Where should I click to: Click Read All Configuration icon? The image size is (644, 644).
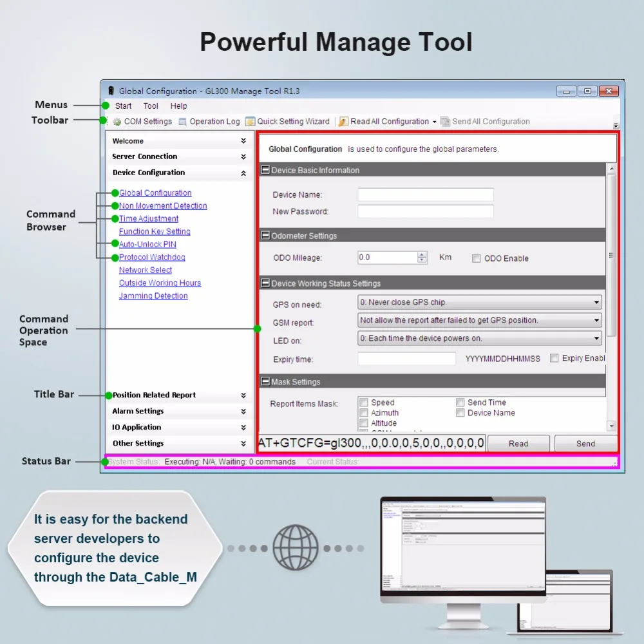343,122
